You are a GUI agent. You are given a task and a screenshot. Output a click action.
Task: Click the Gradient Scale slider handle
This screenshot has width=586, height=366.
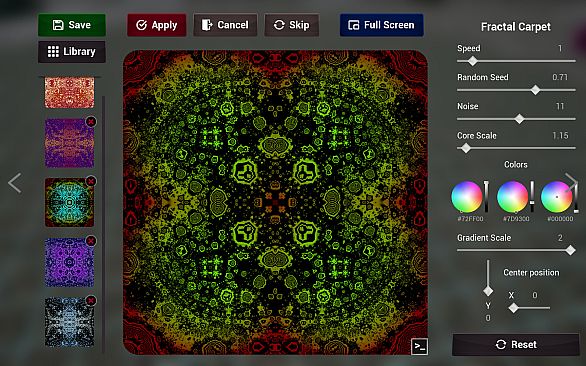click(x=570, y=250)
